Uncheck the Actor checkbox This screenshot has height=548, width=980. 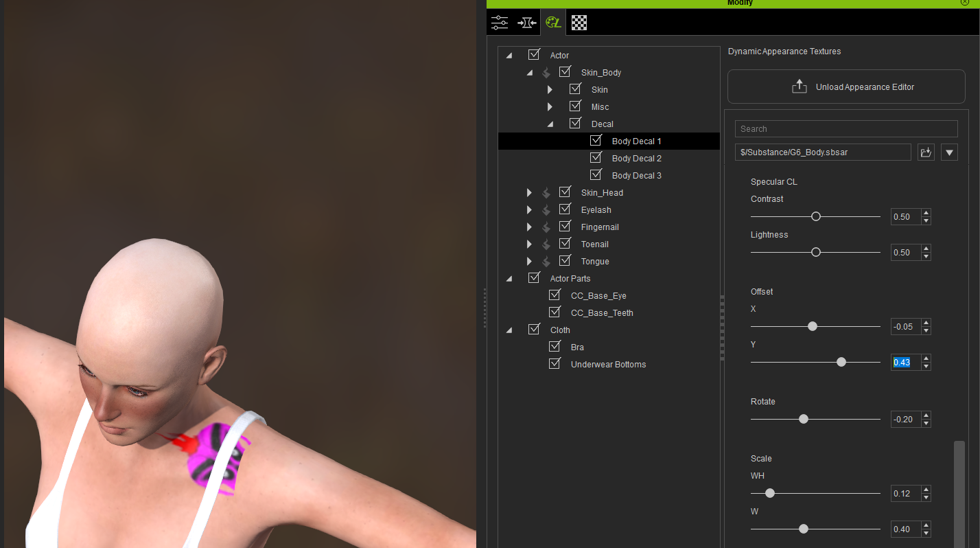[x=534, y=54]
